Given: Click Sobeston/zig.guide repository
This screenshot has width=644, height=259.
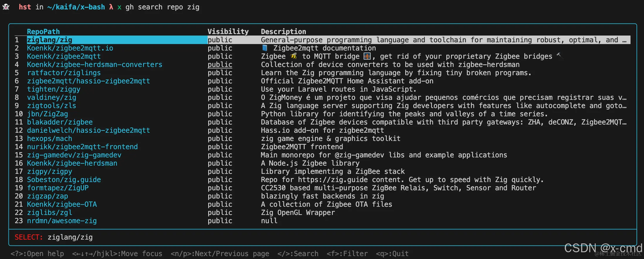Looking at the screenshot, I should [64, 180].
